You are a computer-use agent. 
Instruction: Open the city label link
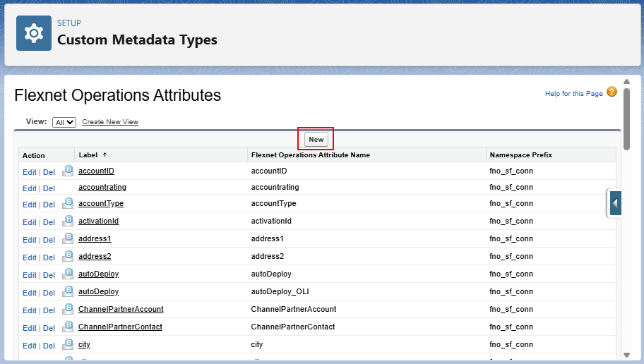pyautogui.click(x=84, y=344)
